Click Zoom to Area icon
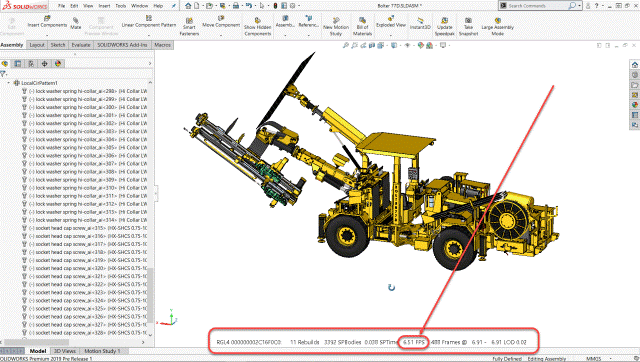The height and width of the screenshot is (362, 640). [x=354, y=45]
